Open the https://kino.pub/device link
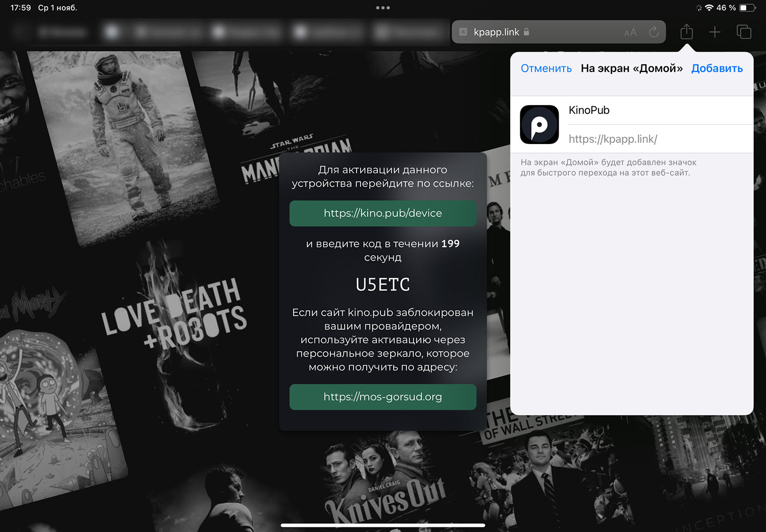Viewport: 766px width, 532px height. (383, 213)
